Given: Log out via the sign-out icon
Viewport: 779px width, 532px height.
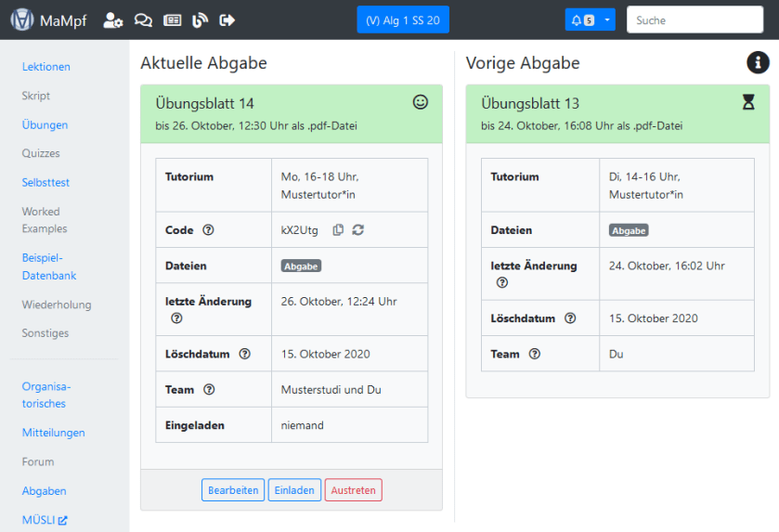Looking at the screenshot, I should tap(227, 19).
